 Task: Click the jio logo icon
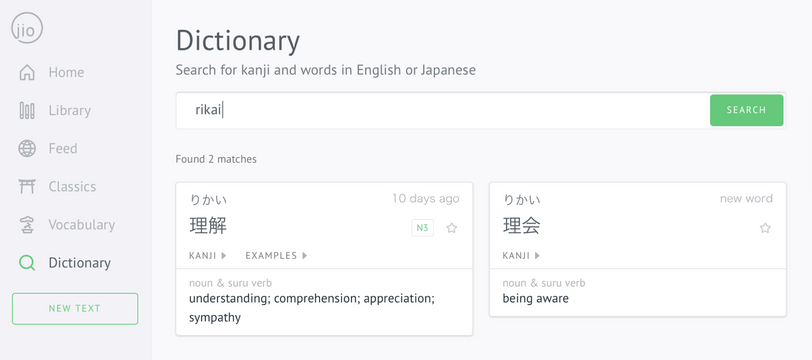coord(27,28)
